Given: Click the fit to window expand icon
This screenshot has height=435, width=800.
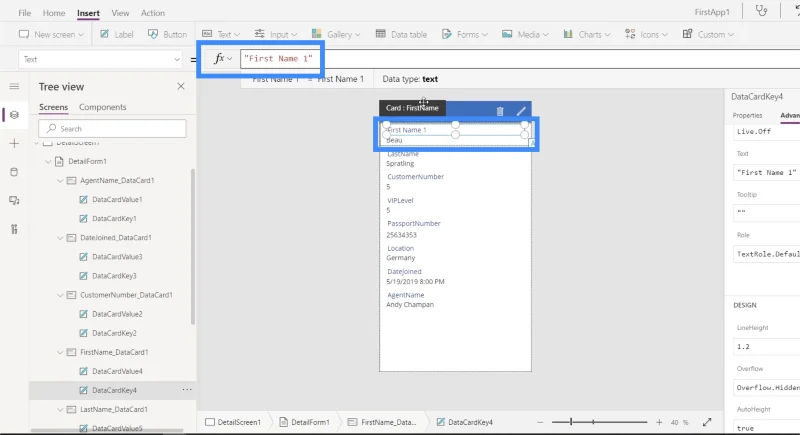Looking at the screenshot, I should pyautogui.click(x=707, y=422).
